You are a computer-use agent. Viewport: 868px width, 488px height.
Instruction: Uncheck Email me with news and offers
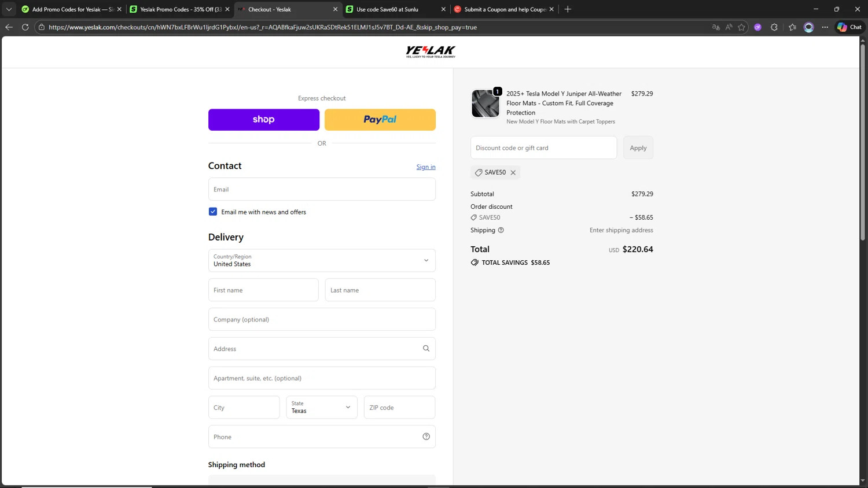[x=213, y=212]
